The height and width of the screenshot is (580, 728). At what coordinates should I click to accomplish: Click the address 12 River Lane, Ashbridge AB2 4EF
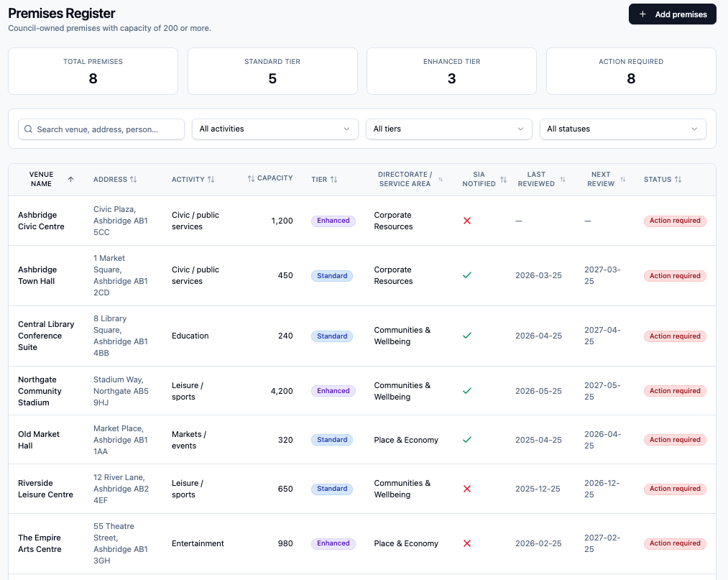[x=121, y=489]
